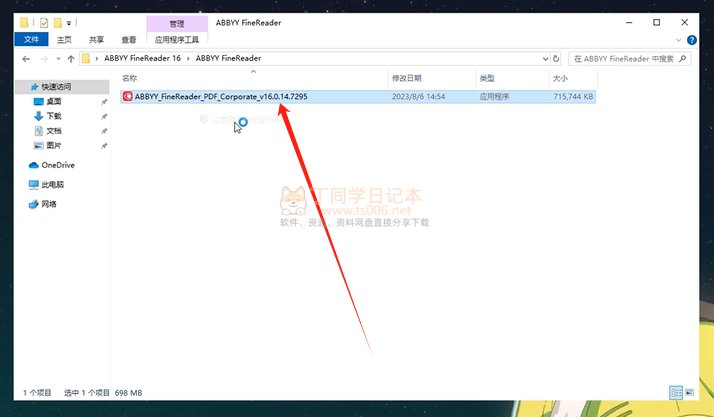
Task: Click the pin icon next to 下载
Action: point(104,117)
